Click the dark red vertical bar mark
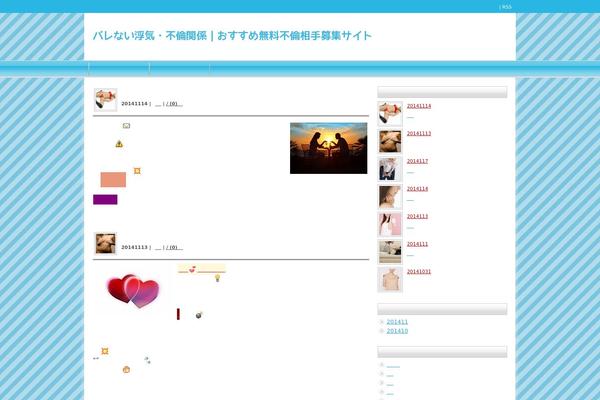 [178, 314]
